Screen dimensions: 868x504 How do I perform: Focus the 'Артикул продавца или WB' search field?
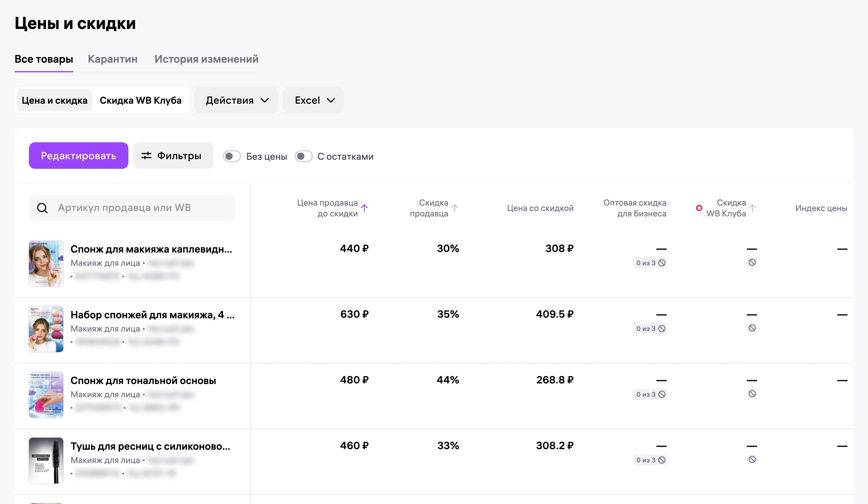[132, 208]
